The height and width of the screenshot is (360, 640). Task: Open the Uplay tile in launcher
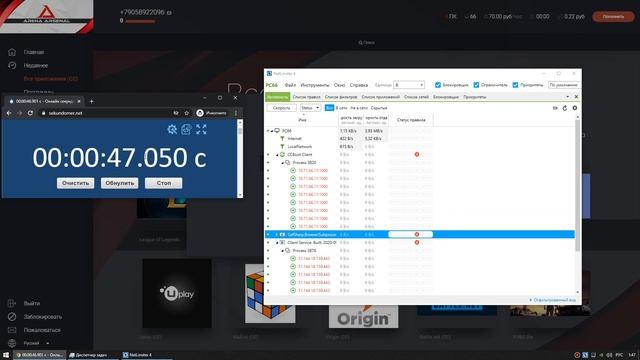(177, 293)
